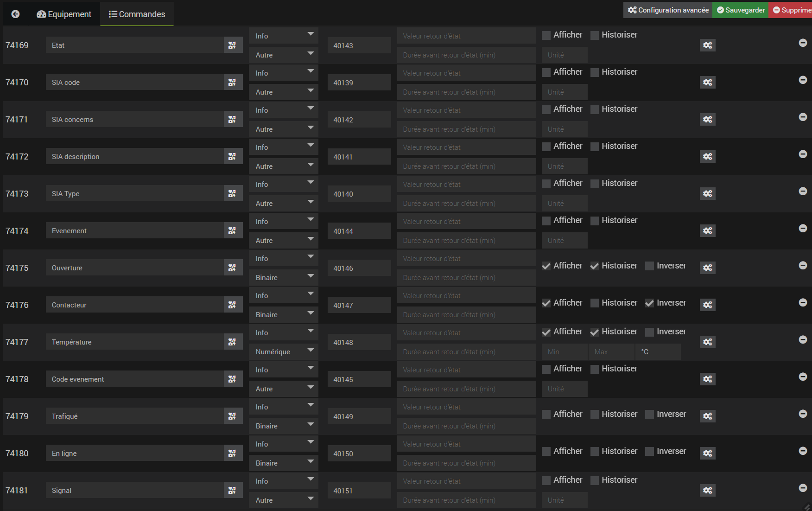Viewport: 812px width, 511px height.
Task: Open advanced settings gears for Température row
Action: click(708, 342)
